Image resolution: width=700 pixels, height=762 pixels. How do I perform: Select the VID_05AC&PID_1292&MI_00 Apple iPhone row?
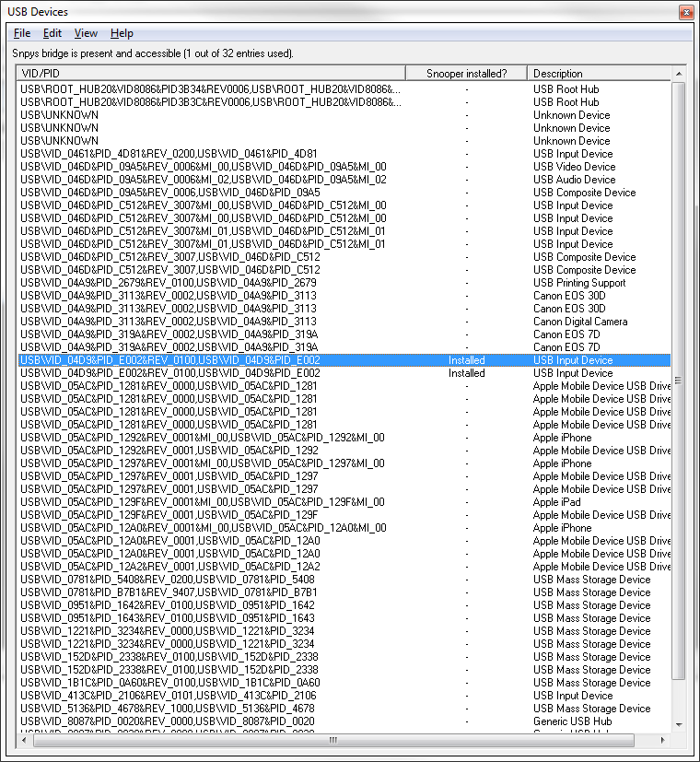344,438
